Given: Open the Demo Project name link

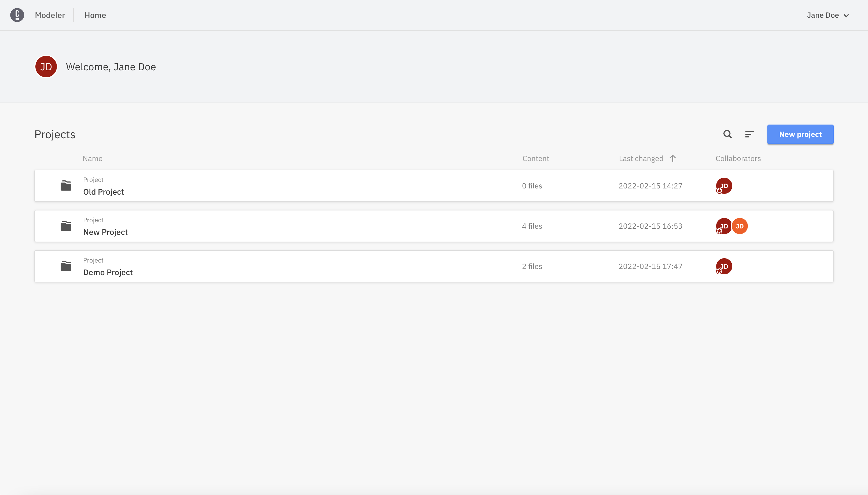Looking at the screenshot, I should click(108, 272).
